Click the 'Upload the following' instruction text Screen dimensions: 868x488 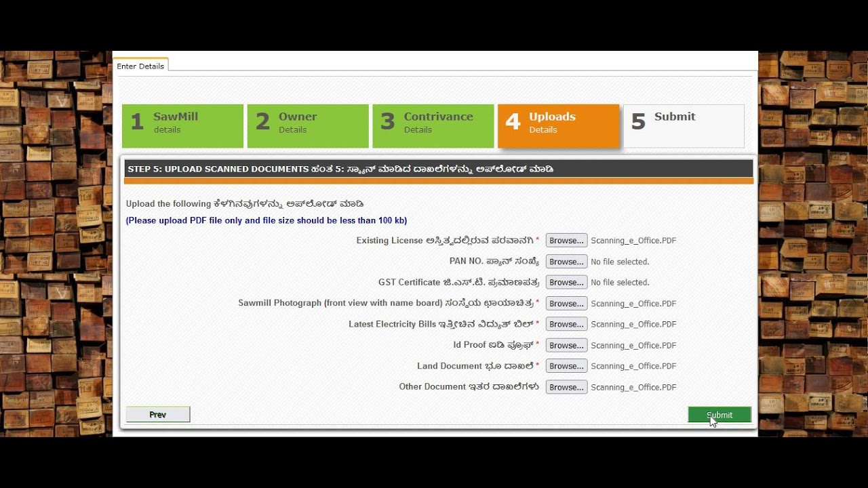[245, 203]
